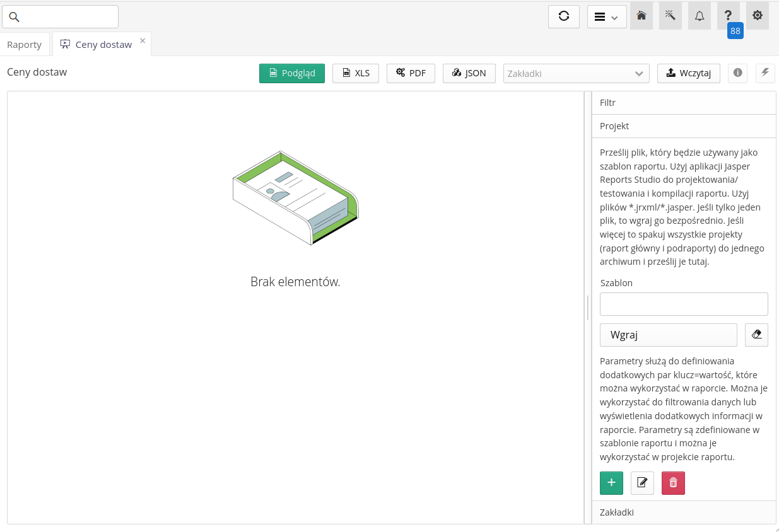Click the question mark help icon
Screen dimensions: 779x532
[729, 16]
